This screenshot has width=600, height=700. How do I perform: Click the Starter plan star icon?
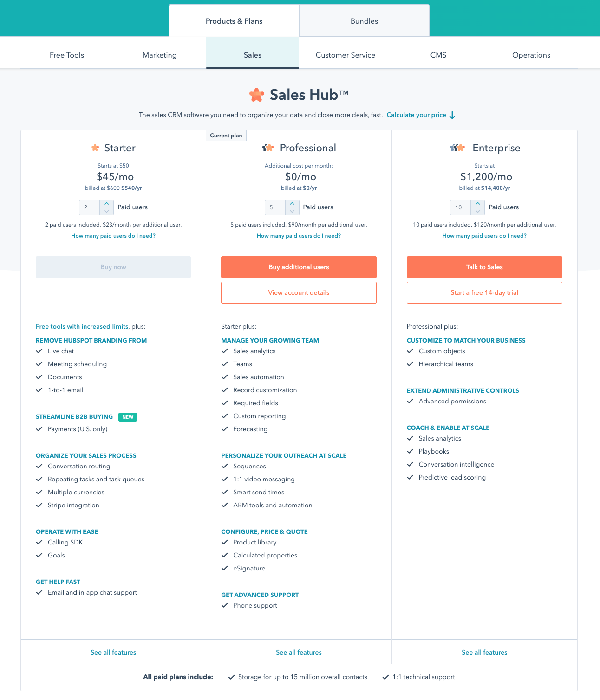[95, 148]
